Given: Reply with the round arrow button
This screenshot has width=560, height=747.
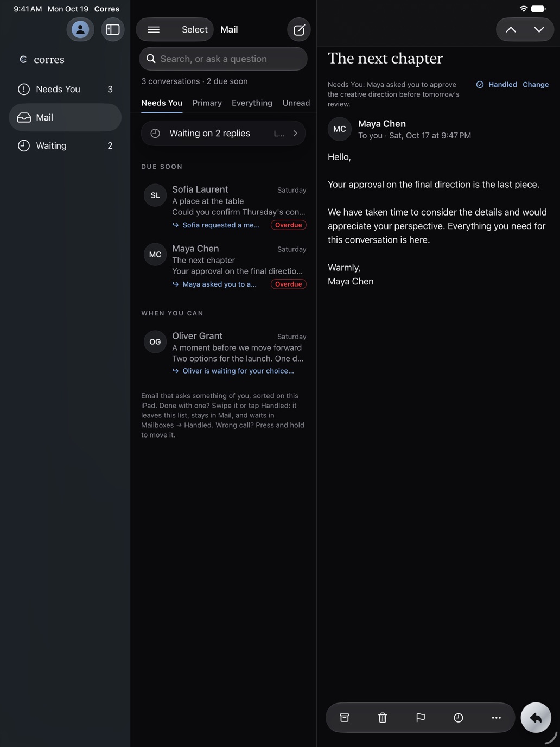Looking at the screenshot, I should pos(536,718).
